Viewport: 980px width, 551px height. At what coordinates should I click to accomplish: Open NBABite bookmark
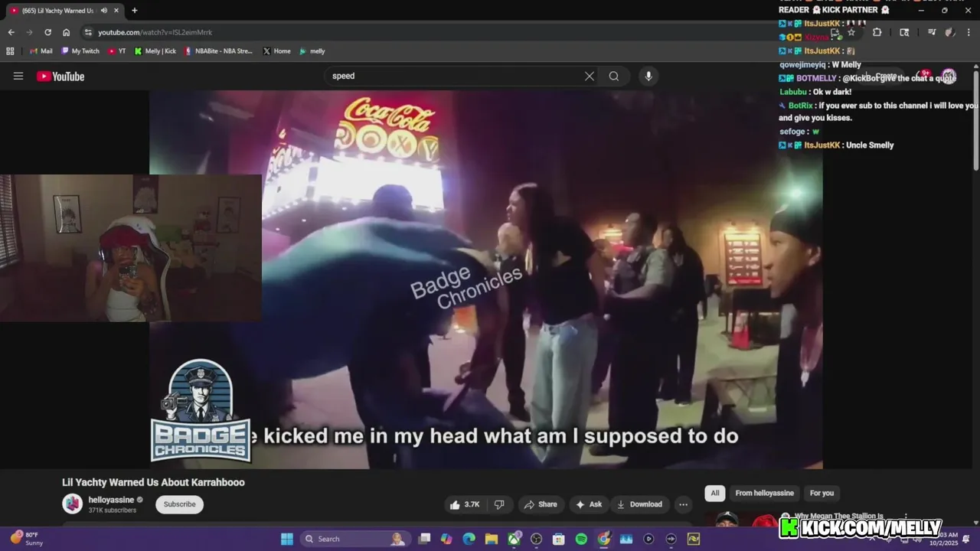tap(218, 51)
